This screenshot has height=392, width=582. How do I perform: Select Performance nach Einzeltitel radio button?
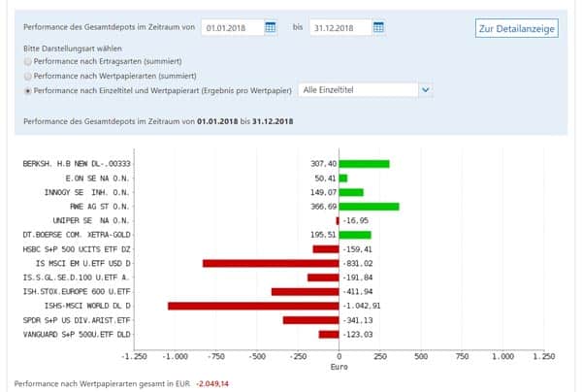point(28,91)
